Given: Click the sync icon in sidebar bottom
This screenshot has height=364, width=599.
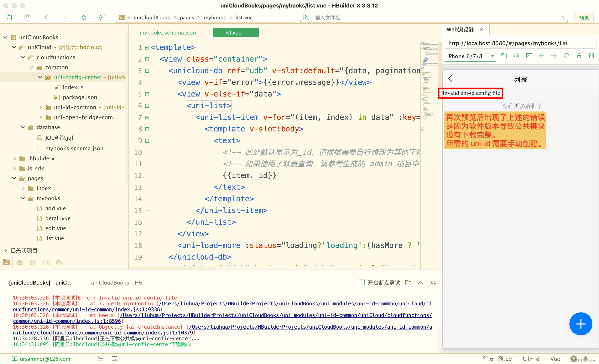Looking at the screenshot, I should (x=46, y=262).
